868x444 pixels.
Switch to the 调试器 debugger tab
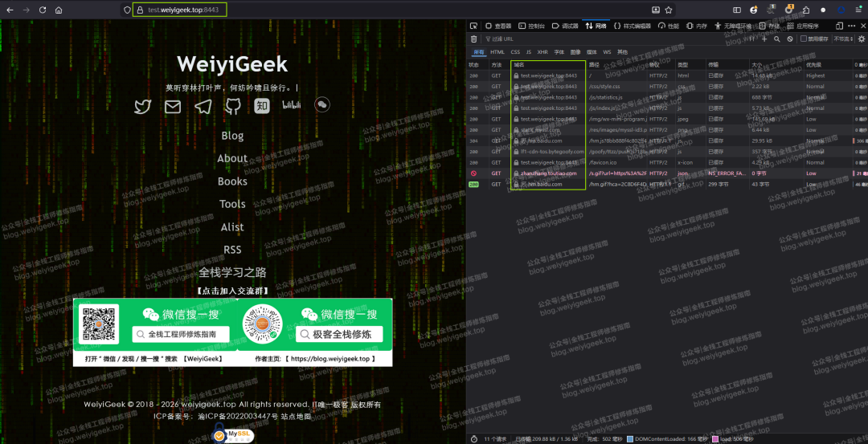point(565,26)
